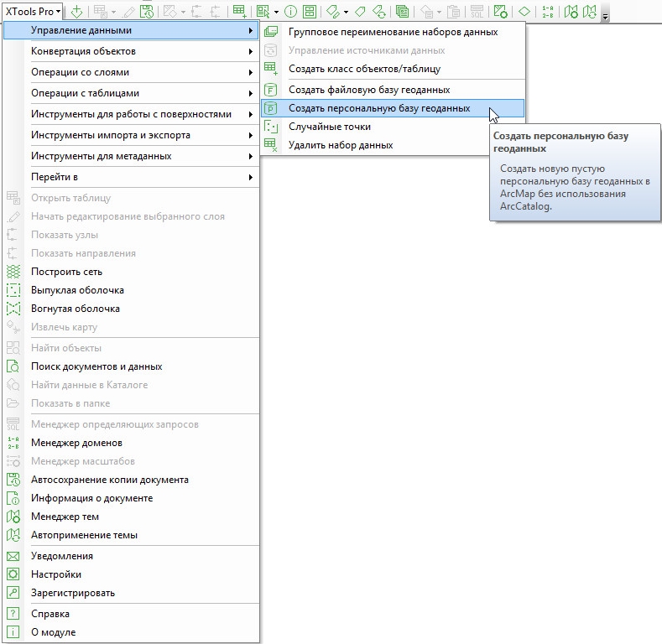Select Создать персональную базу геоданных
Image resolution: width=662 pixels, height=644 pixels.
pyautogui.click(x=378, y=108)
